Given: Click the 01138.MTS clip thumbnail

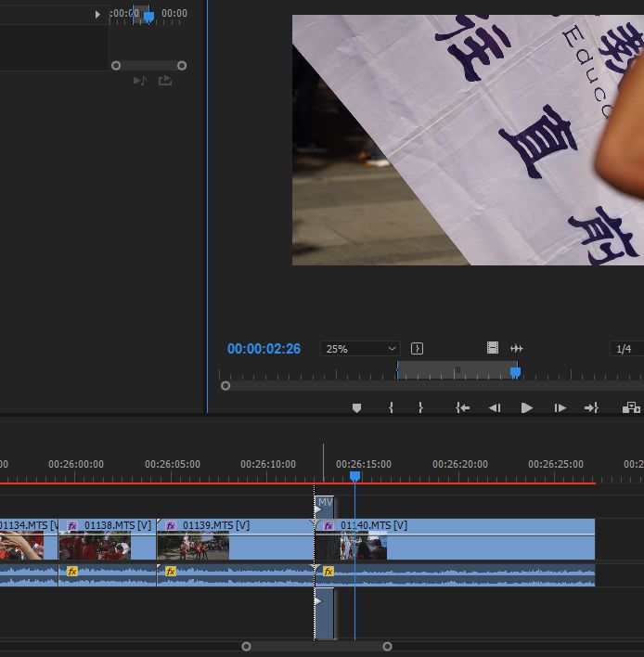Looking at the screenshot, I should click(95, 546).
